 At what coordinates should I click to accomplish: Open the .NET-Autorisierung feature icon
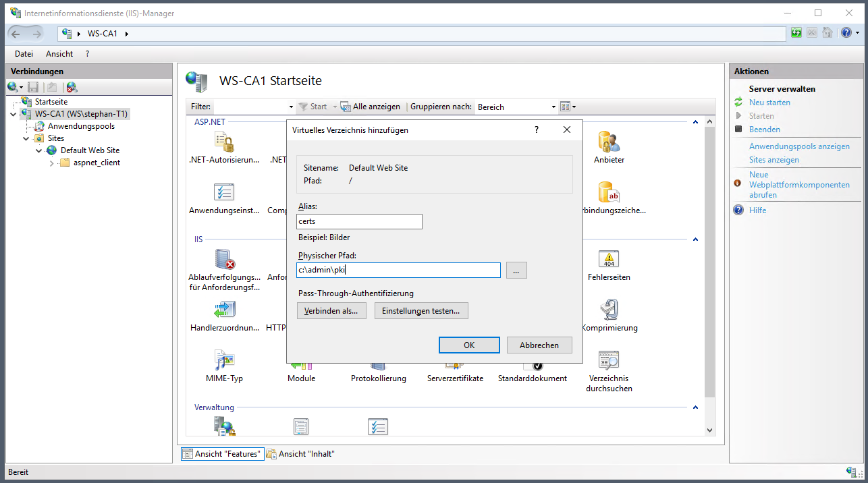click(224, 141)
